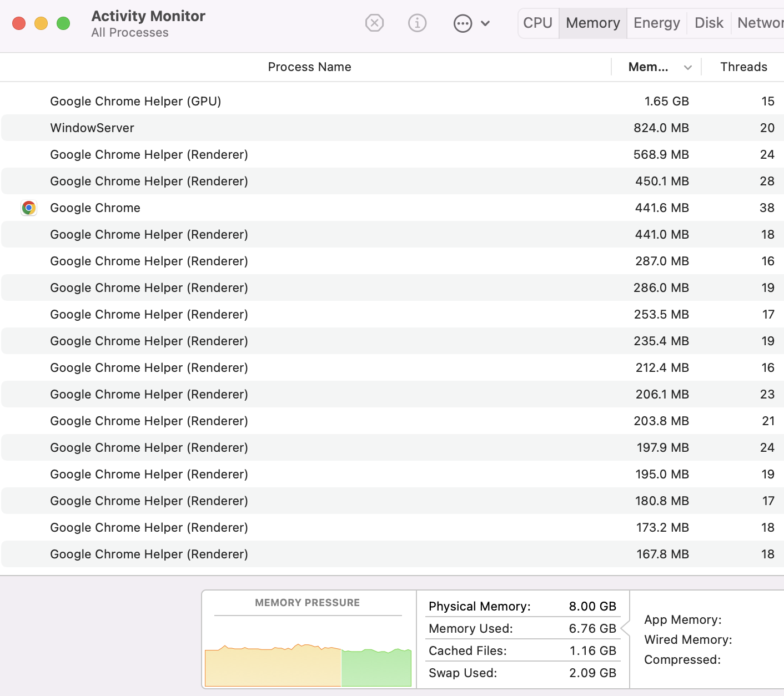Select the Renderer row using 450.1 MB
784x696 pixels.
[x=392, y=181]
